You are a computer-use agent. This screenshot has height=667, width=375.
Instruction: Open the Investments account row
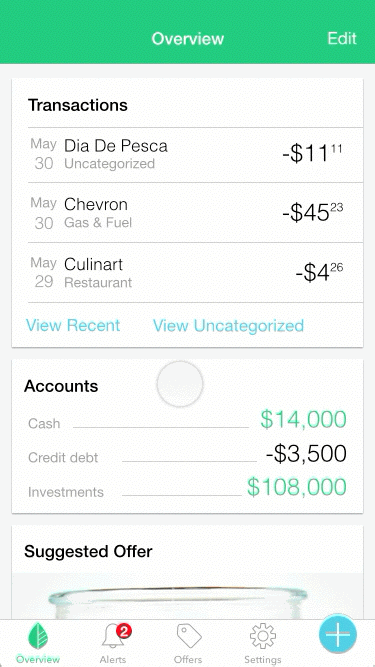coord(187,488)
